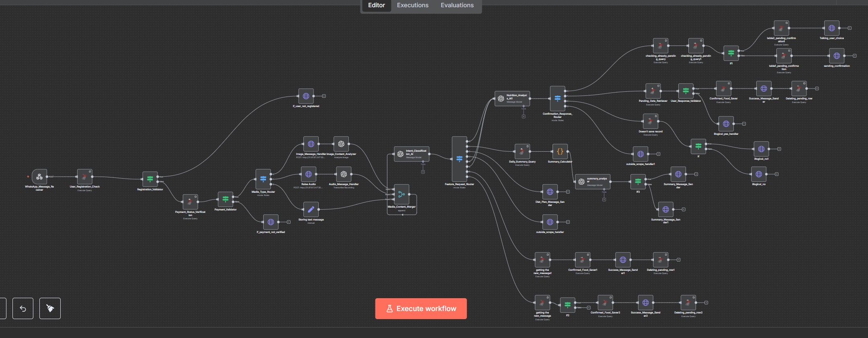This screenshot has width=868, height=338.
Task: Select the Storing text message edit node
Action: click(311, 210)
